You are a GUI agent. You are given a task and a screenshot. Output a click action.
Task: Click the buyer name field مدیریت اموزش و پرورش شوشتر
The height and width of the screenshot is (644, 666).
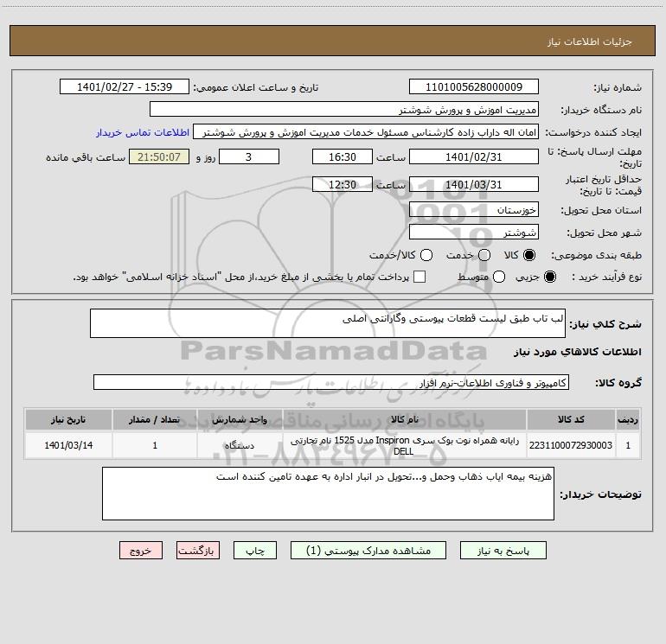tap(344, 110)
